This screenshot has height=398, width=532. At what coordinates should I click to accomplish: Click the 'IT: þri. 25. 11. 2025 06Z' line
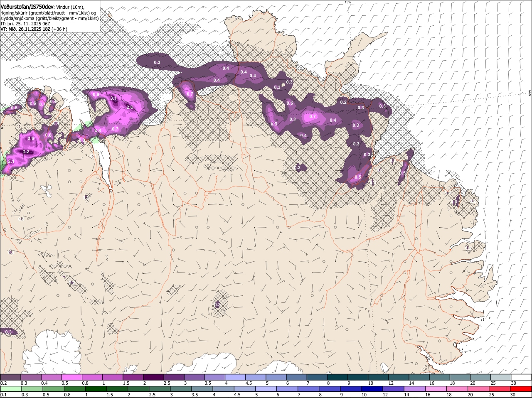[x=25, y=24]
